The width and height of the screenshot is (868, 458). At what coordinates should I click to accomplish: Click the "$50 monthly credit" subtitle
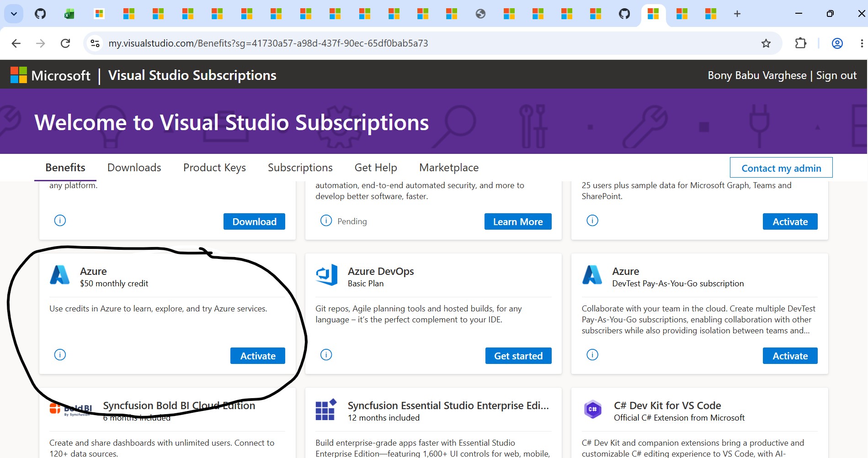coord(114,284)
